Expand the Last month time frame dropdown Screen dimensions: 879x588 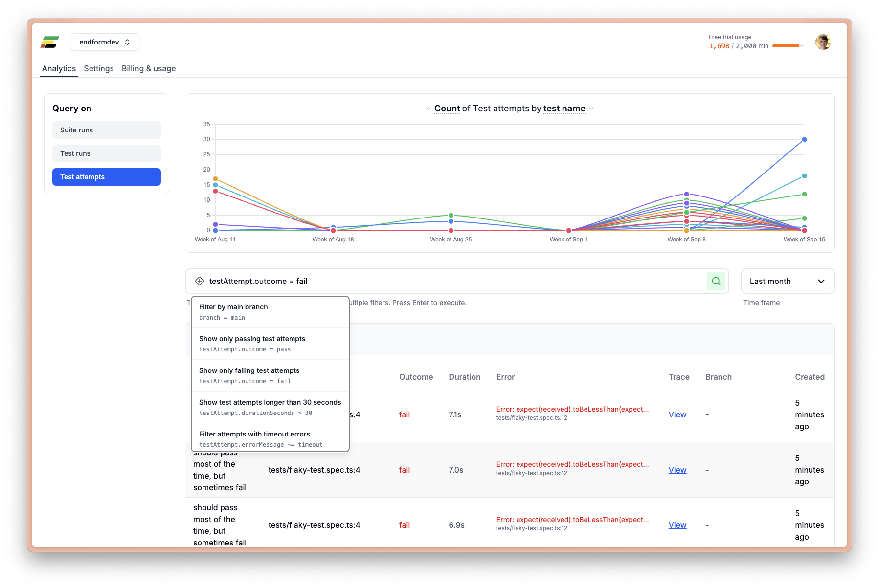(x=788, y=281)
